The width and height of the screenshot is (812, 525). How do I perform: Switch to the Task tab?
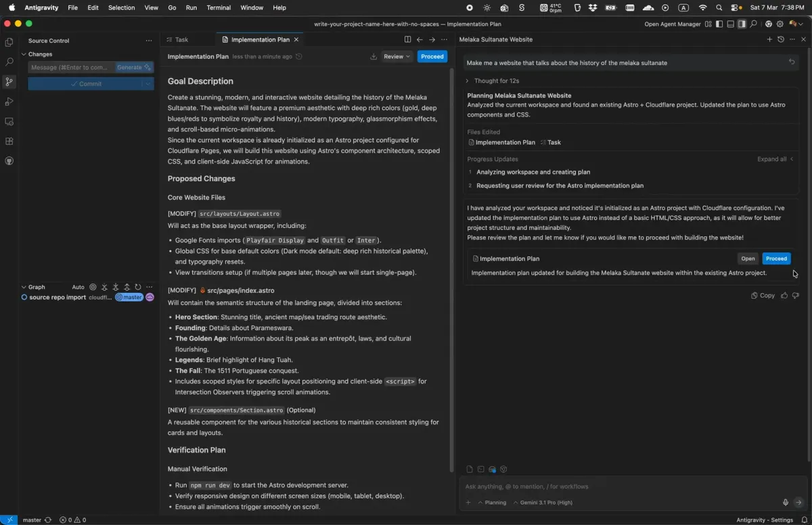[x=178, y=40]
